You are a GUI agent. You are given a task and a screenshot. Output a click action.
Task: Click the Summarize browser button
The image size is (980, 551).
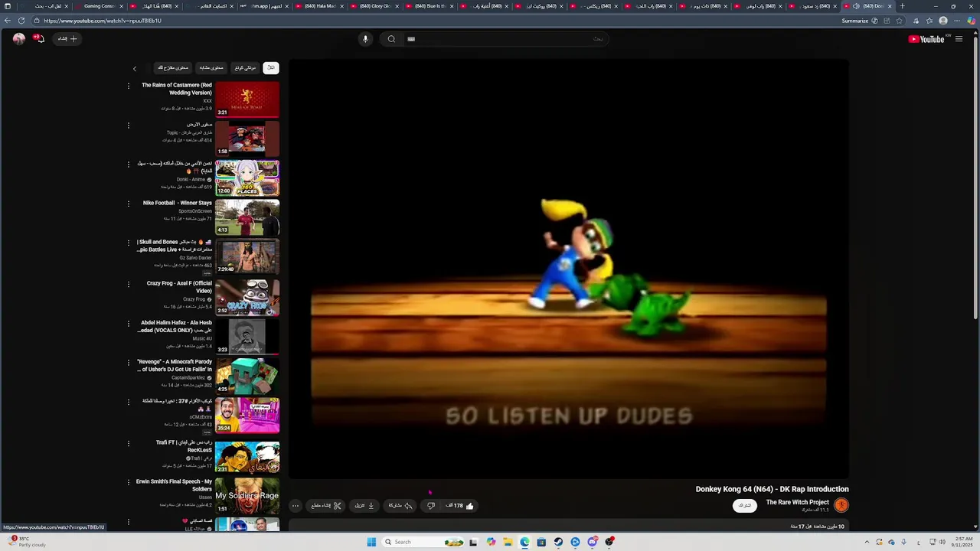(x=859, y=21)
